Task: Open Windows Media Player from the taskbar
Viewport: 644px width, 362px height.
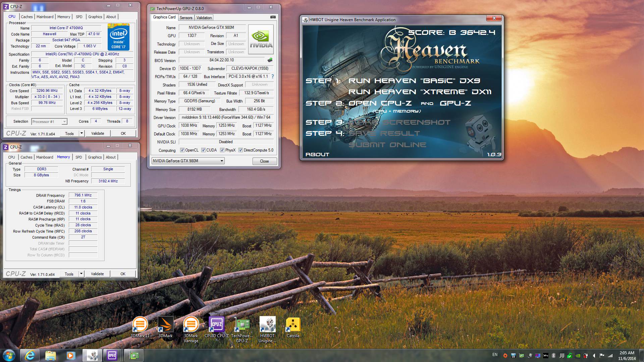Action: tap(70, 355)
